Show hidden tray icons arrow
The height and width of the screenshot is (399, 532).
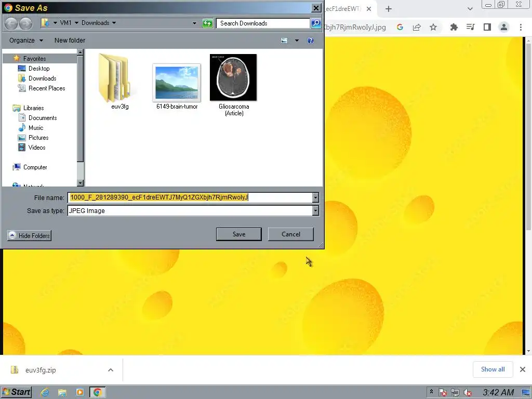431,392
